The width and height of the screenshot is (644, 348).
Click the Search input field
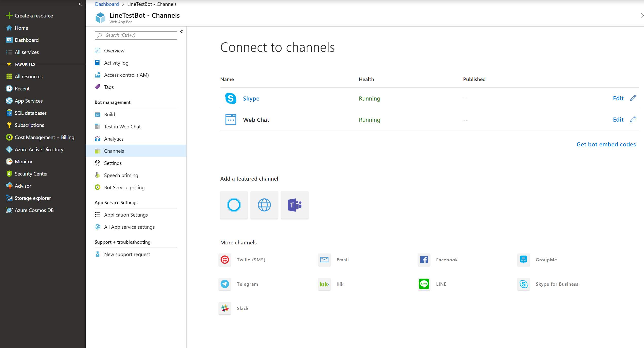[136, 35]
